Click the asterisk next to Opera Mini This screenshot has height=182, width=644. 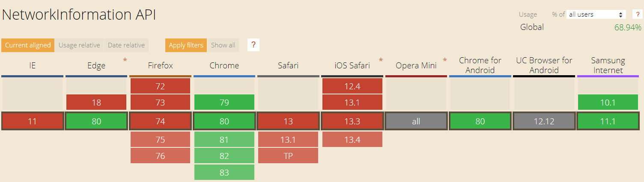click(444, 61)
